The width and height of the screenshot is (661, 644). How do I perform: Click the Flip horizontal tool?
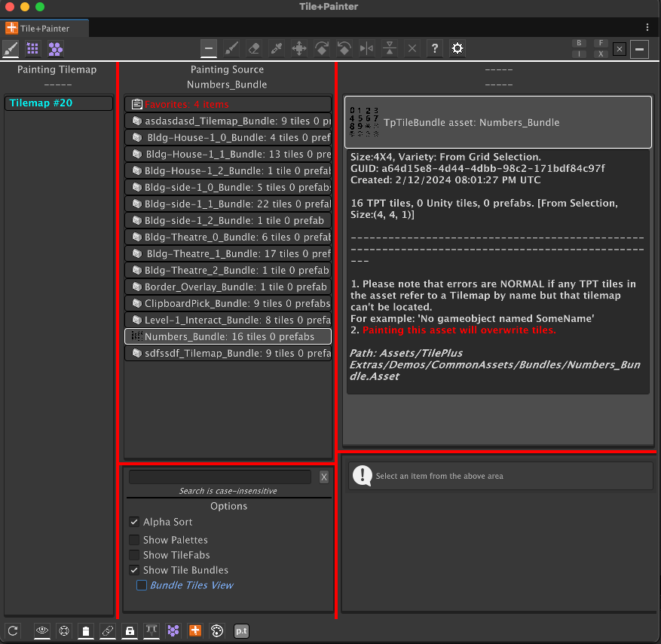367,48
